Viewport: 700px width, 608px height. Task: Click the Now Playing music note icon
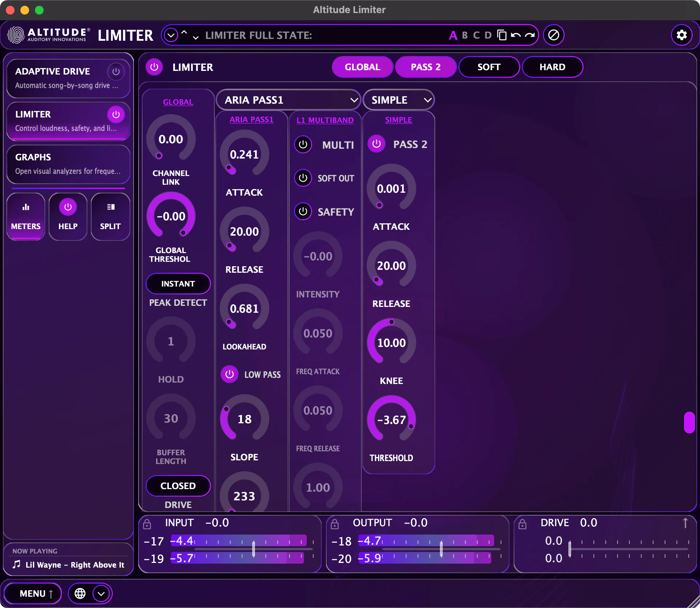(x=16, y=564)
